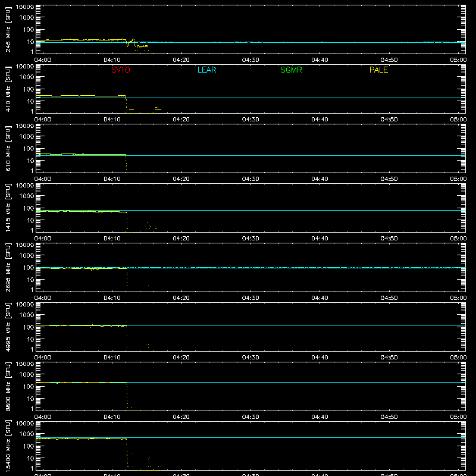This screenshot has height=476, width=476.
Task: Click the red SVTO station legend label
Action: 121,70
